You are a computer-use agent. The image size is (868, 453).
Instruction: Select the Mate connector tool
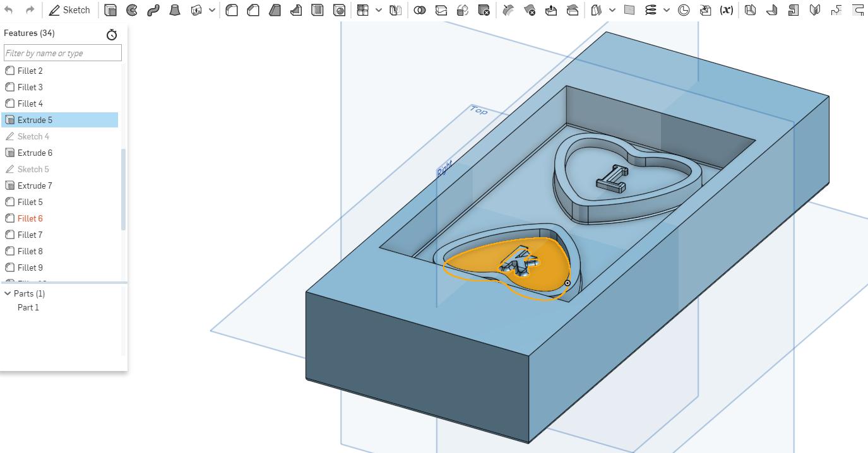pyautogui.click(x=684, y=10)
